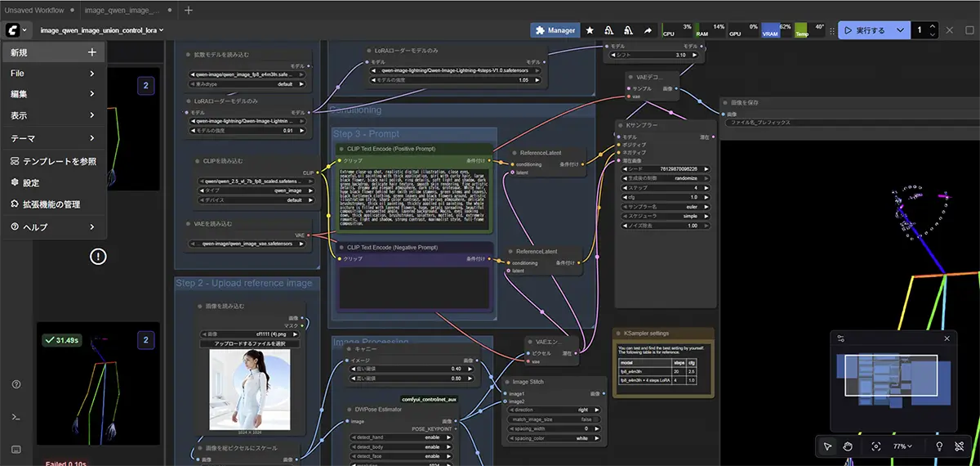Open minimap settings sliders icon

tap(841, 338)
